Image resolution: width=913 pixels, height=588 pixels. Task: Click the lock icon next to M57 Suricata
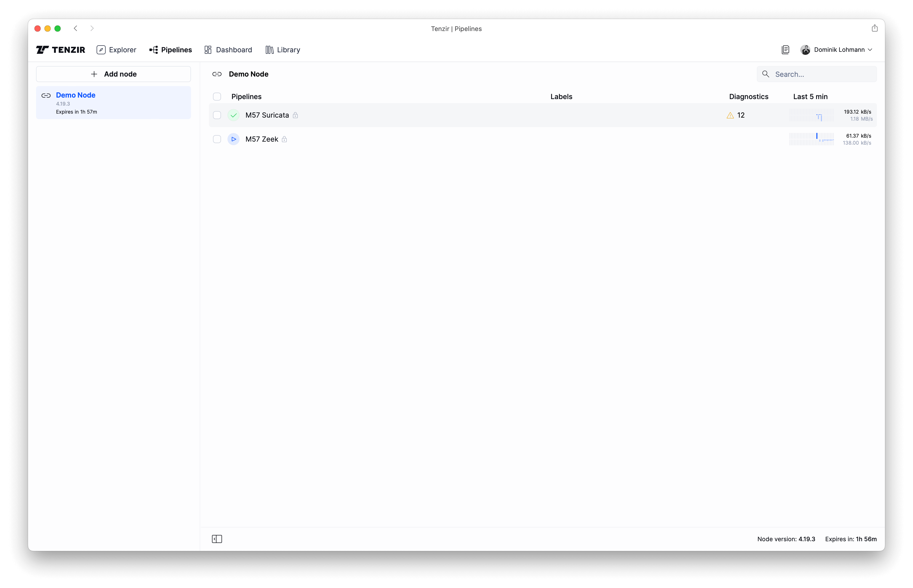pyautogui.click(x=295, y=115)
